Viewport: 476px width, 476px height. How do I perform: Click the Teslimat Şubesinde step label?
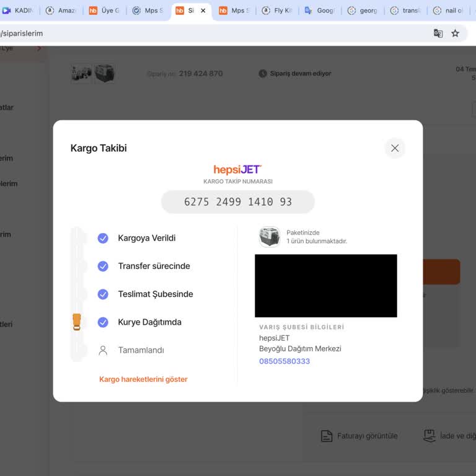pos(156,294)
